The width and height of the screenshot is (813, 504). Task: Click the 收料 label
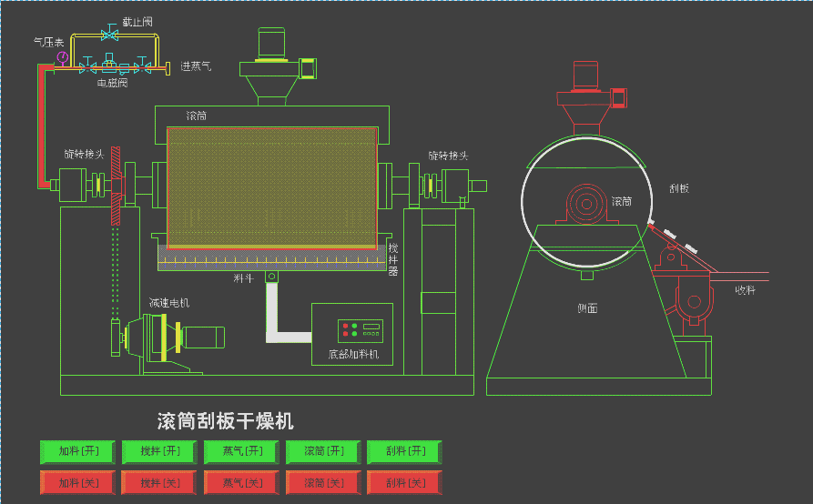(745, 290)
